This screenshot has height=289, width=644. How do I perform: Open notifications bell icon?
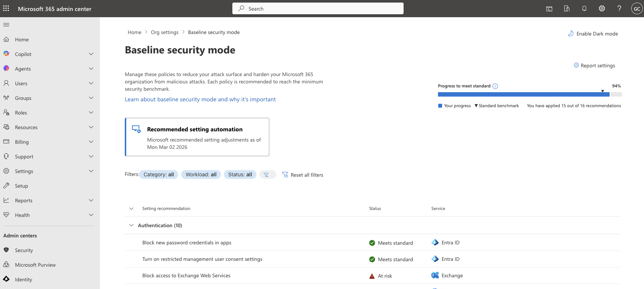[584, 9]
